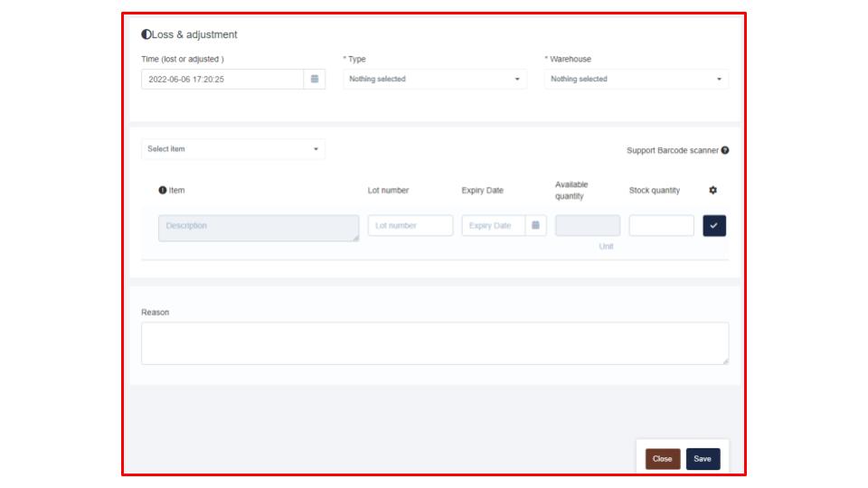Click the Reason text area resize handle
Viewport: 868px width, 488px height.
tap(725, 361)
